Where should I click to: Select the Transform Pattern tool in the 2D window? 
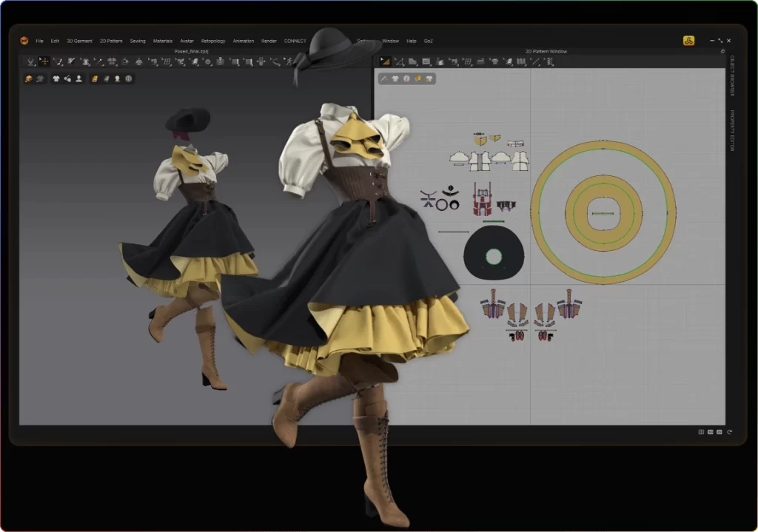pos(385,62)
